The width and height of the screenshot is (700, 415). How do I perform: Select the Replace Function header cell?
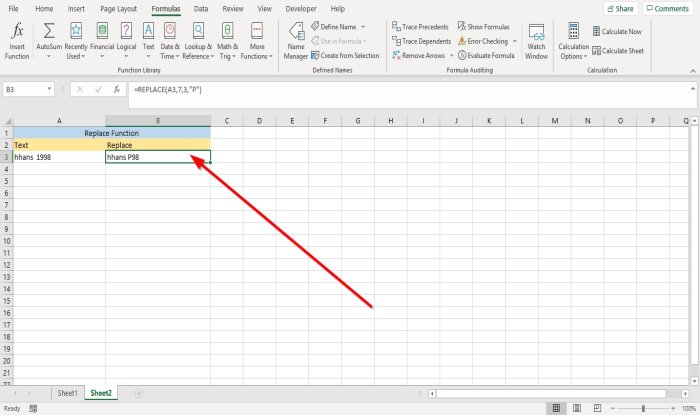point(112,133)
